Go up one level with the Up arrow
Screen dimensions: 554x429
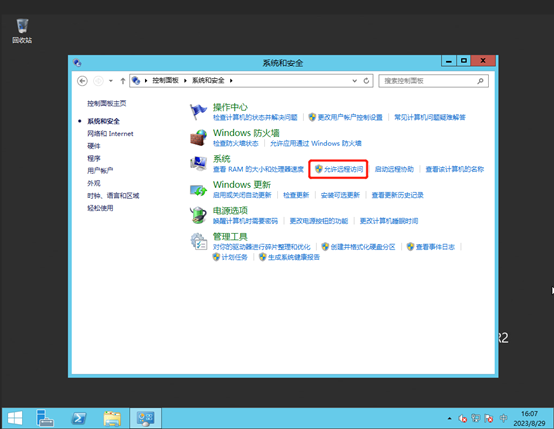click(x=123, y=81)
